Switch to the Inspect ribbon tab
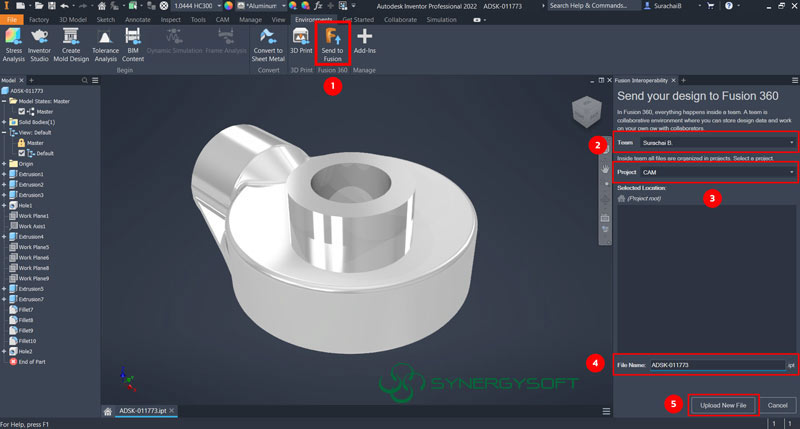This screenshot has height=429, width=800. click(x=170, y=19)
